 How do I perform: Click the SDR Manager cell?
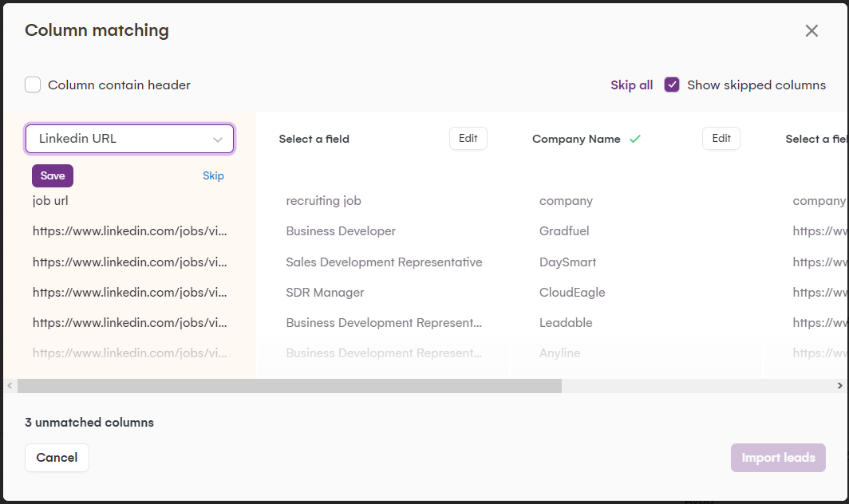coord(326,293)
